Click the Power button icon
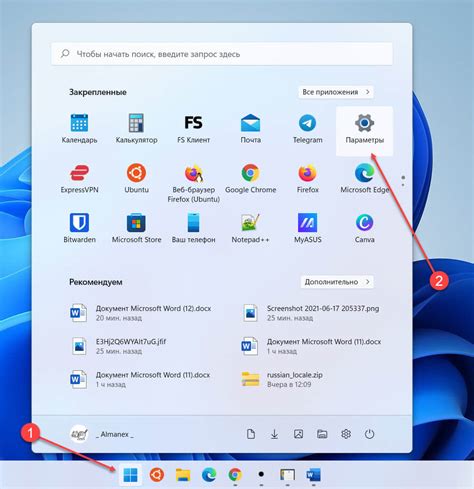Viewport: 474px width, 489px height. pos(369,434)
